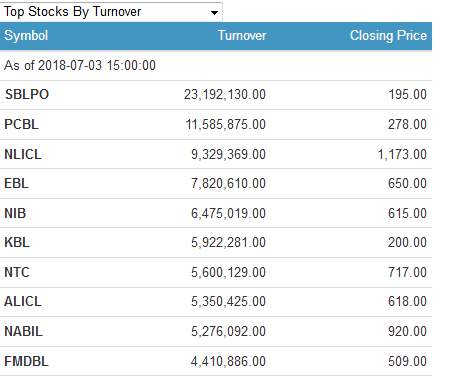The height and width of the screenshot is (380, 451).
Task: Click the dropdown arrow icon
Action: (x=214, y=13)
